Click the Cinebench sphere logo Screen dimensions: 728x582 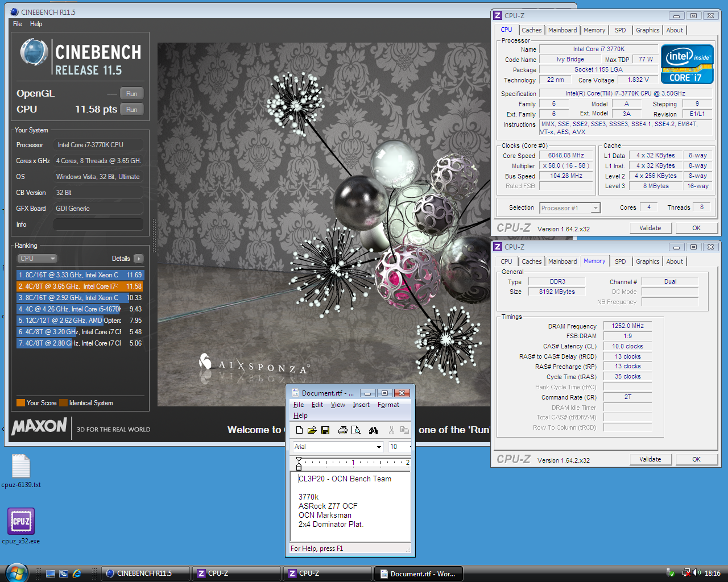(34, 52)
